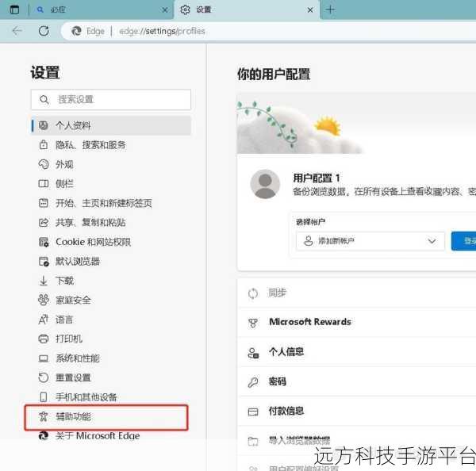Click the accessibility figure icon beside 辅助功能
476x471 pixels.
pyautogui.click(x=43, y=416)
